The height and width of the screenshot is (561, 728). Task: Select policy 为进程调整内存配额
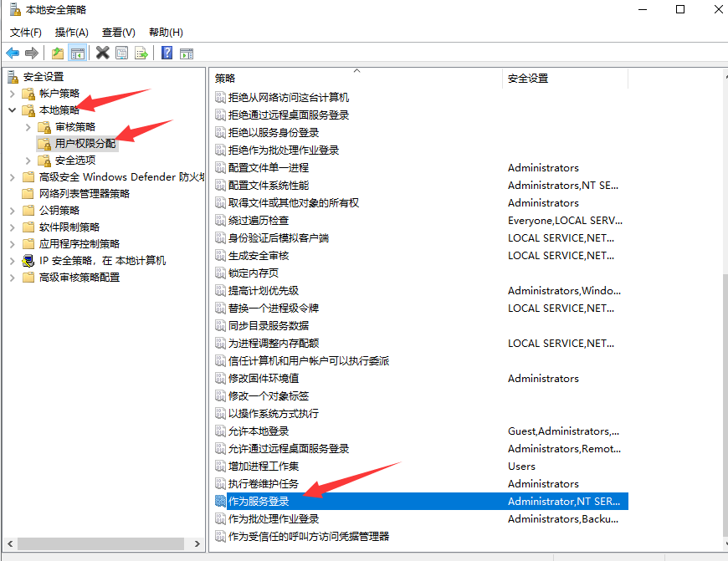(x=274, y=344)
